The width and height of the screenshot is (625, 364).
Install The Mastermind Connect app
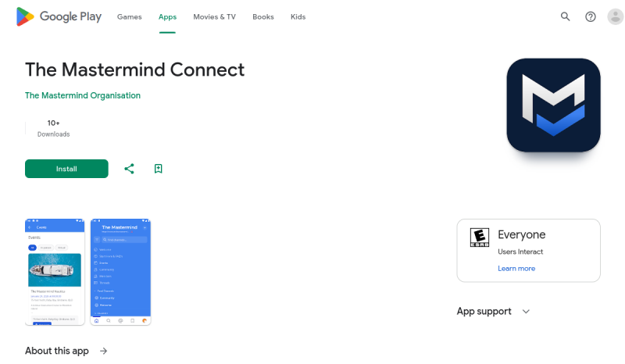click(66, 169)
